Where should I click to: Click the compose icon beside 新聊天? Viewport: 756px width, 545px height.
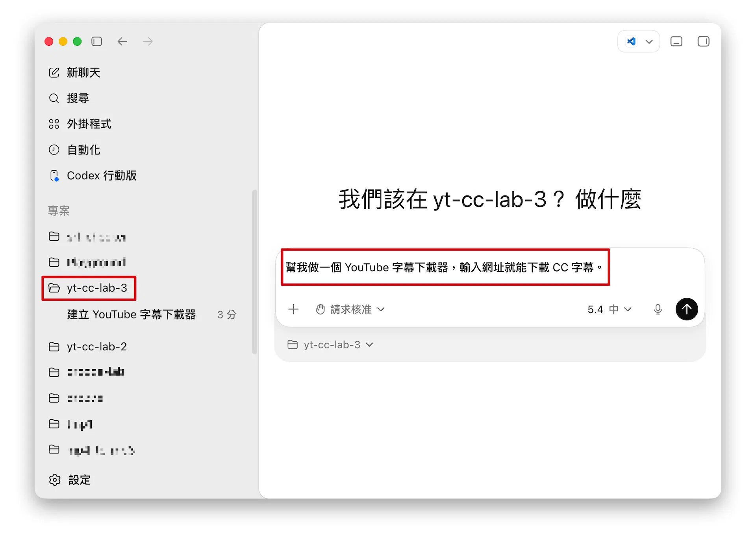(54, 73)
